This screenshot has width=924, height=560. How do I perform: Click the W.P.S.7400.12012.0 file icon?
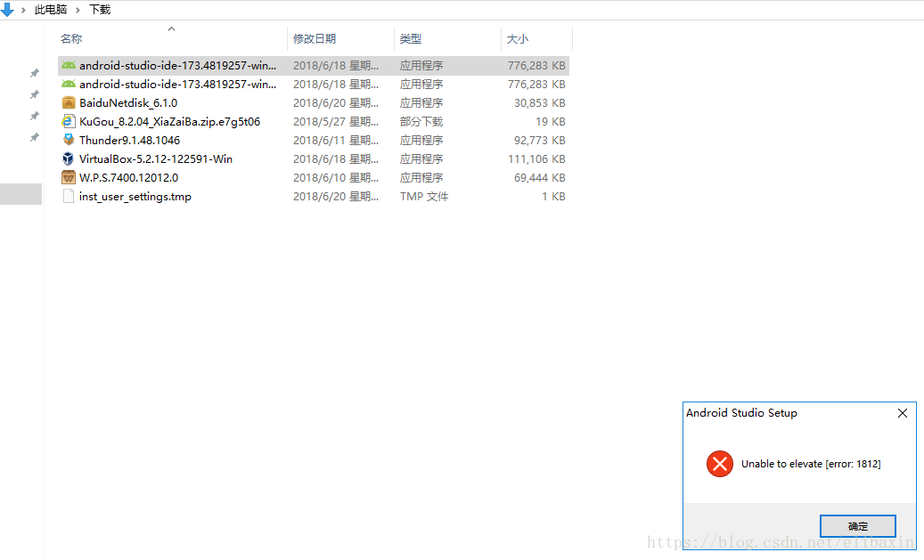[69, 178]
